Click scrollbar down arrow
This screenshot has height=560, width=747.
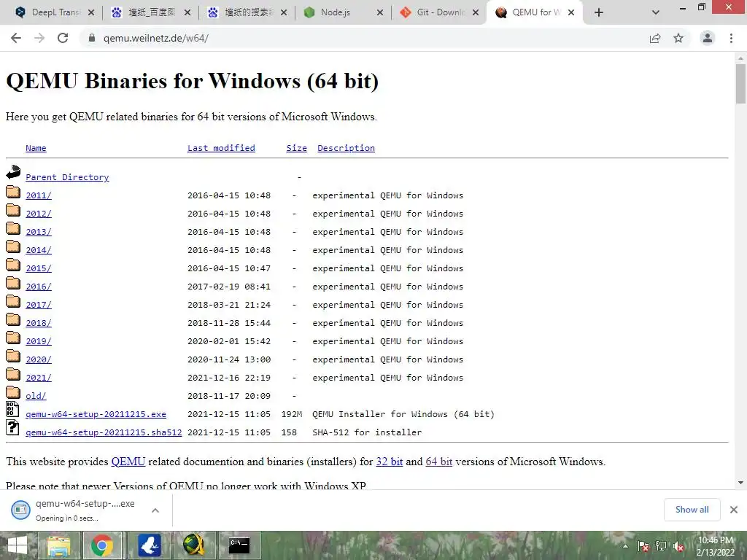pos(740,483)
